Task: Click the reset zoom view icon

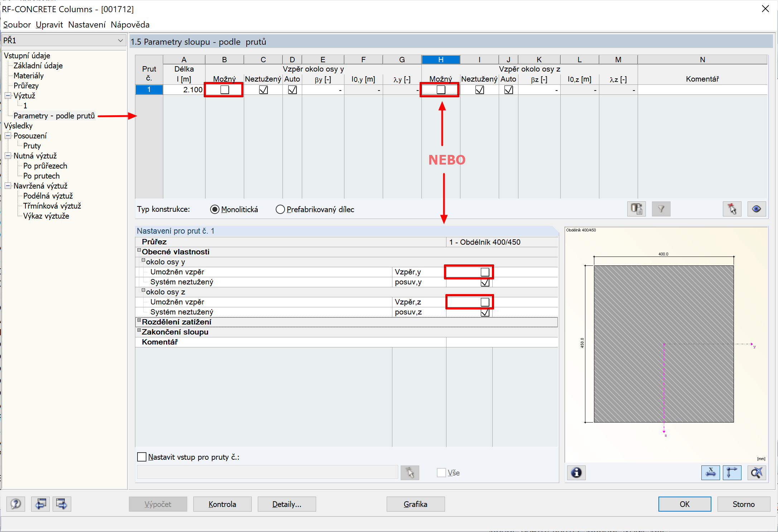Action: tap(757, 473)
